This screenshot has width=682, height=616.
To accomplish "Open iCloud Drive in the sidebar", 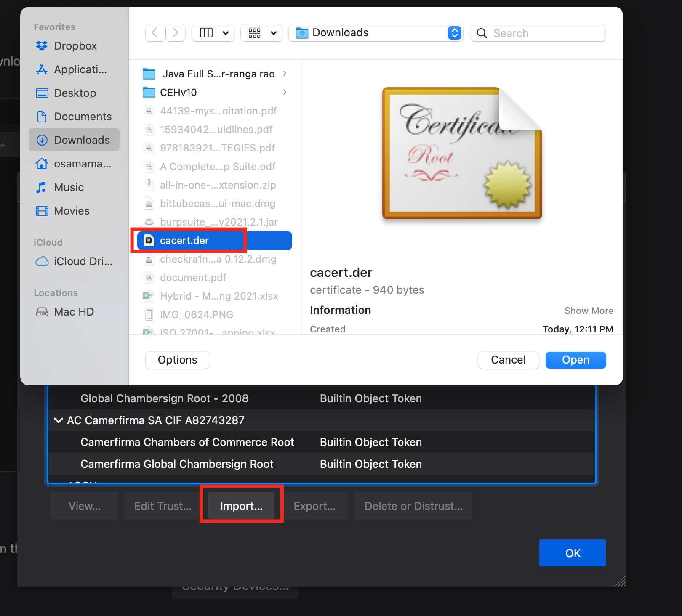I will [x=83, y=261].
